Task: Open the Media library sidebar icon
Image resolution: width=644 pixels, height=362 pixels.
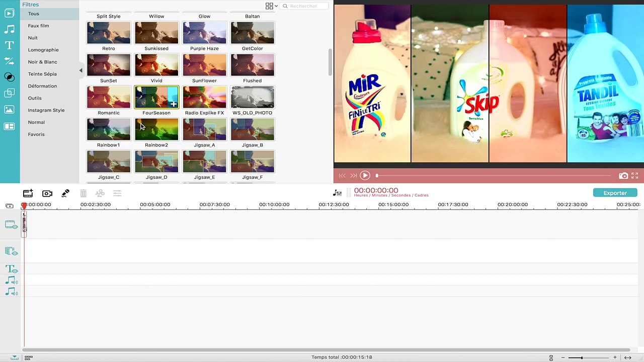Action: [x=9, y=14]
